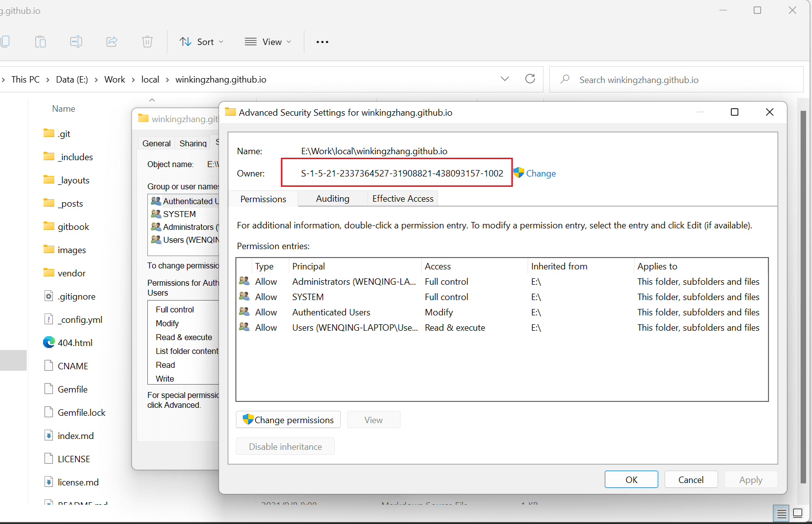Select the SYSTEM Full control permission entry
Image resolution: width=812 pixels, height=524 pixels.
pyautogui.click(x=502, y=297)
